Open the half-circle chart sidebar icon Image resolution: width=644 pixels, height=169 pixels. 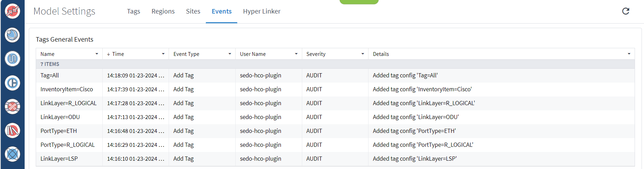[x=12, y=83]
